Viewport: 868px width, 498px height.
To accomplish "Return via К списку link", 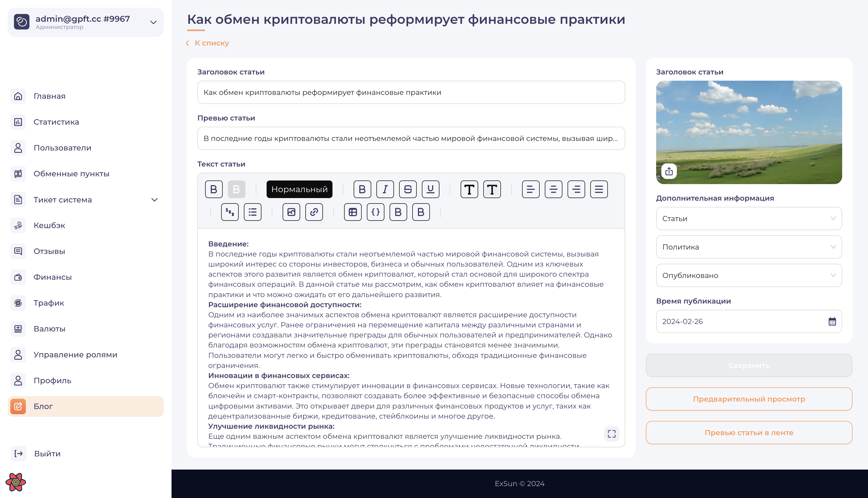I will (x=207, y=43).
